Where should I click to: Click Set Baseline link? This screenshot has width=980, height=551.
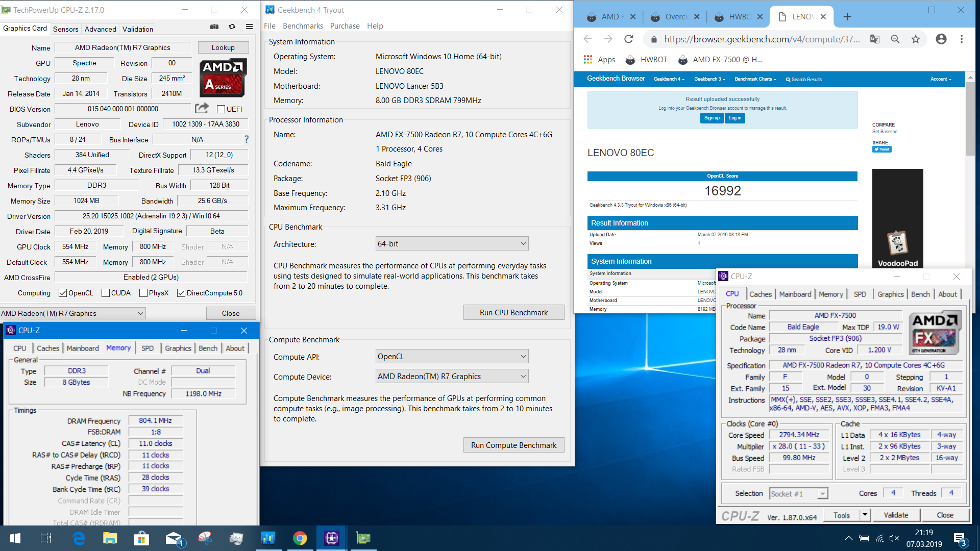tap(885, 132)
